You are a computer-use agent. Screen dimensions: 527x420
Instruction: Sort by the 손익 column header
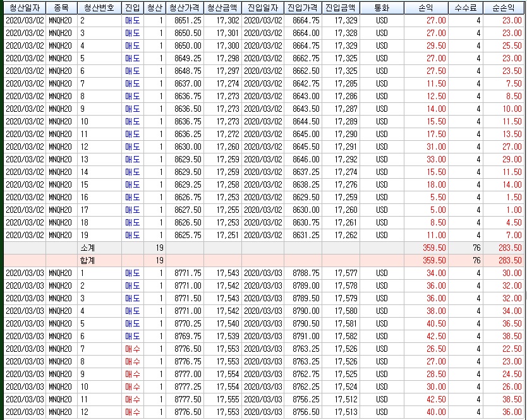[x=426, y=8]
